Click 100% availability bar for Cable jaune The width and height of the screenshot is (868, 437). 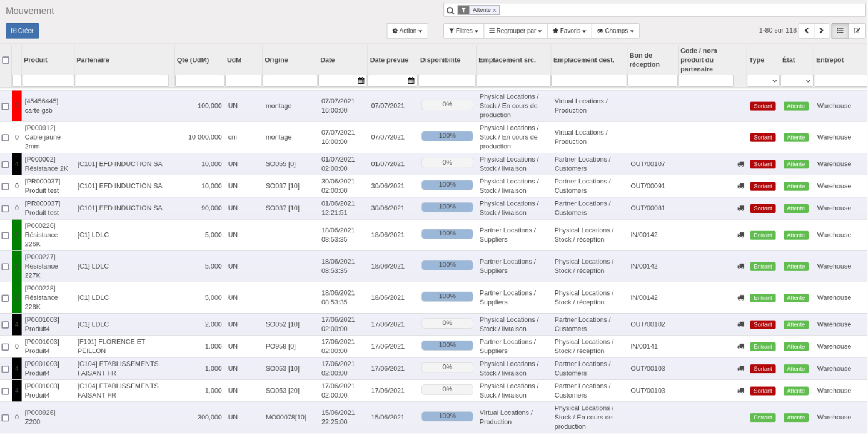[447, 136]
